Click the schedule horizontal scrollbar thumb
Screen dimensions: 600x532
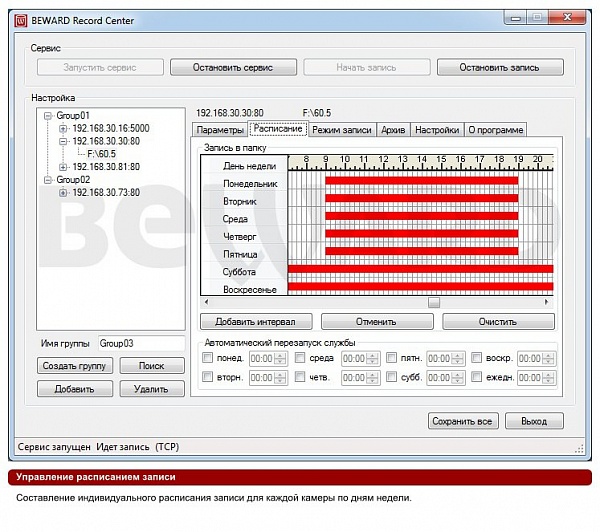434,302
